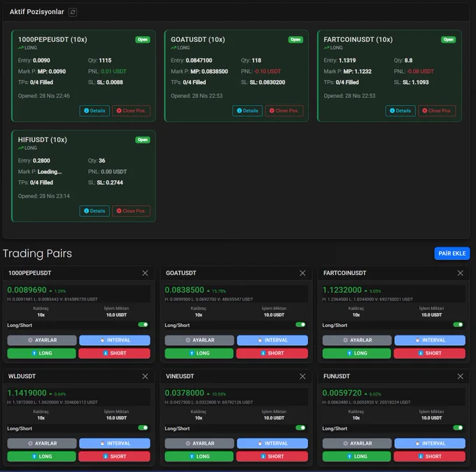Close the HIFIUSDT position
The image size is (476, 472).
click(131, 211)
